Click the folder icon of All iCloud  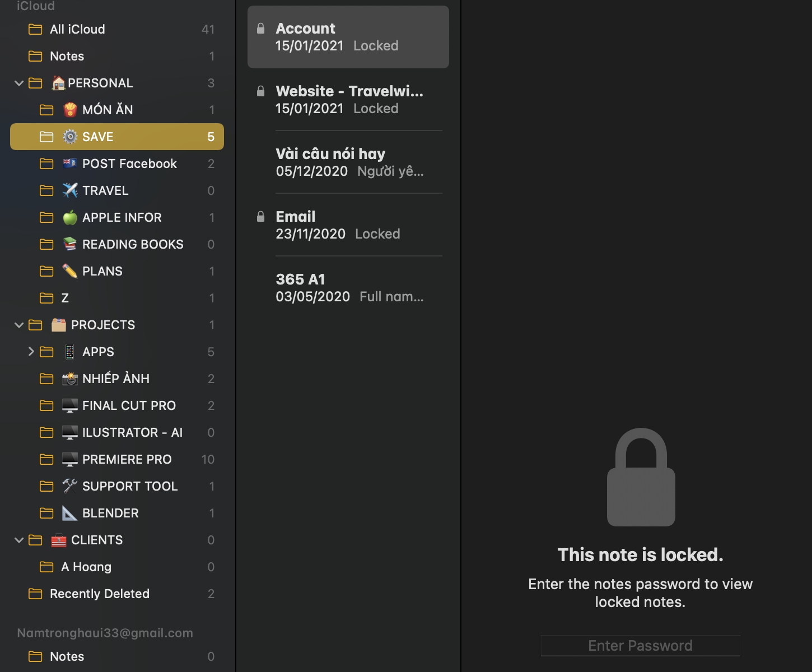[35, 29]
